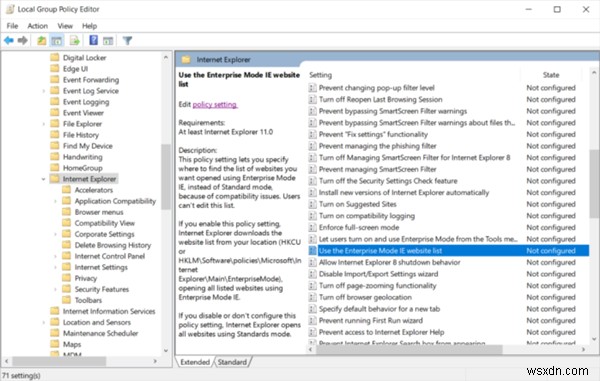The image size is (600, 381).
Task: Click the Privacy folder icon
Action: 67,278
